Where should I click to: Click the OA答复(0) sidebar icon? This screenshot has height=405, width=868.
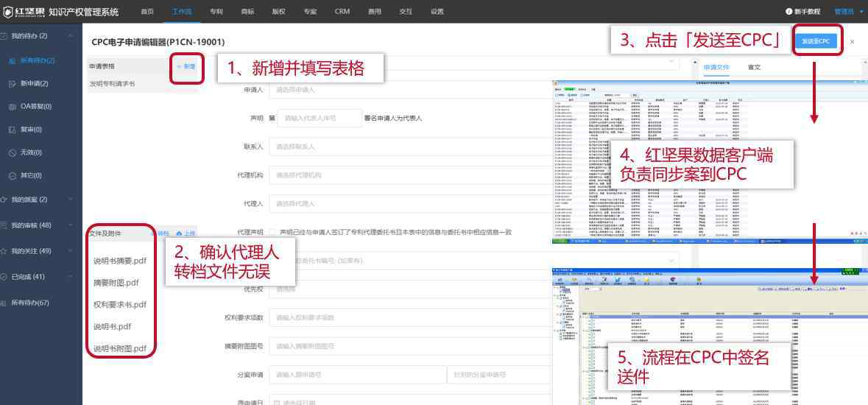tap(13, 106)
